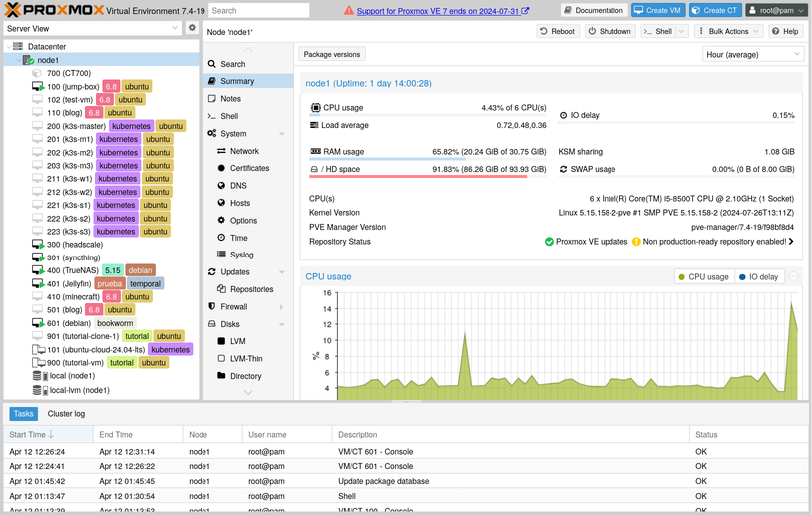Click the Network icon under System
Image resolution: width=812 pixels, height=515 pixels.
pyautogui.click(x=221, y=151)
